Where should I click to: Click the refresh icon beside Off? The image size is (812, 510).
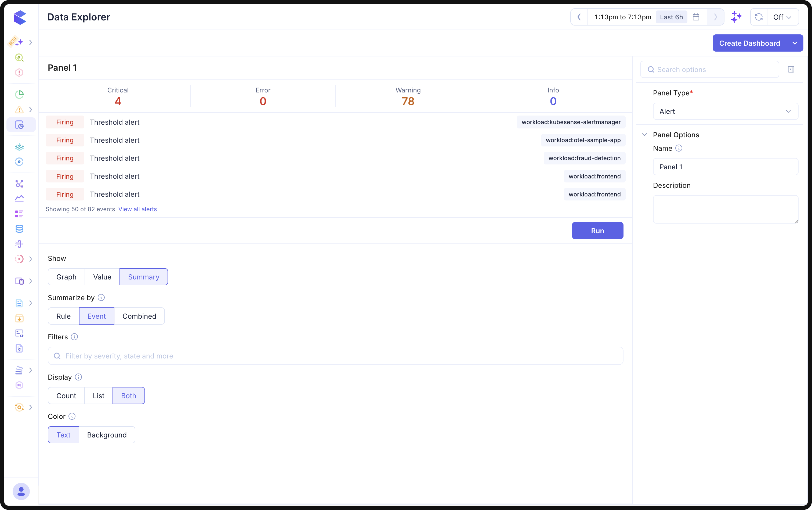[x=759, y=17]
